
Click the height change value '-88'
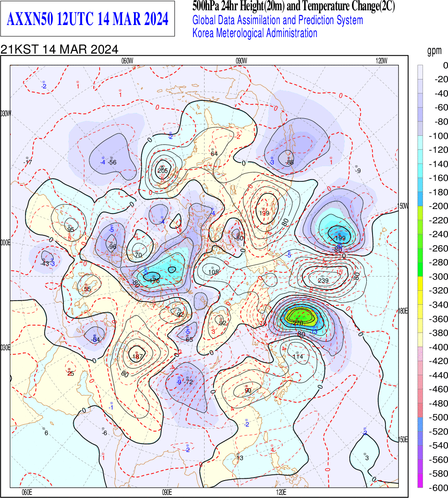pyautogui.click(x=289, y=162)
